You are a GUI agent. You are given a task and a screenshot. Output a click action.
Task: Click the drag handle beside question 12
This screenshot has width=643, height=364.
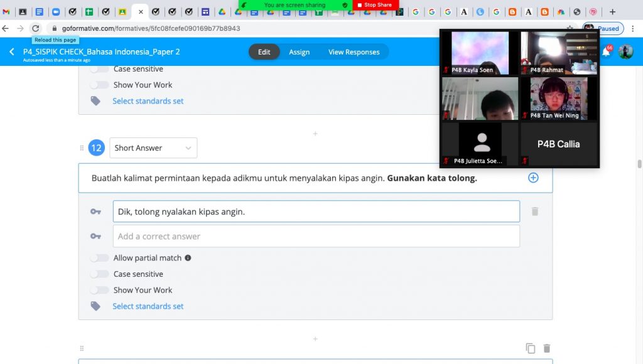pyautogui.click(x=82, y=148)
